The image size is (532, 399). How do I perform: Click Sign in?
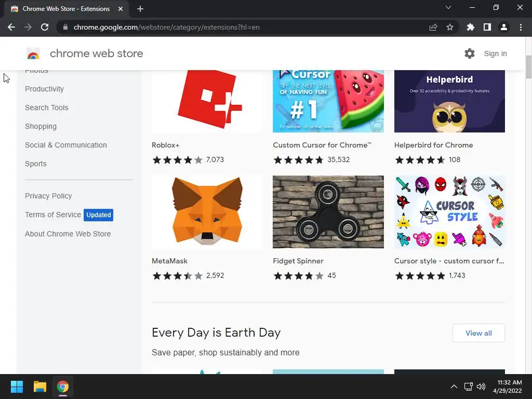(495, 54)
